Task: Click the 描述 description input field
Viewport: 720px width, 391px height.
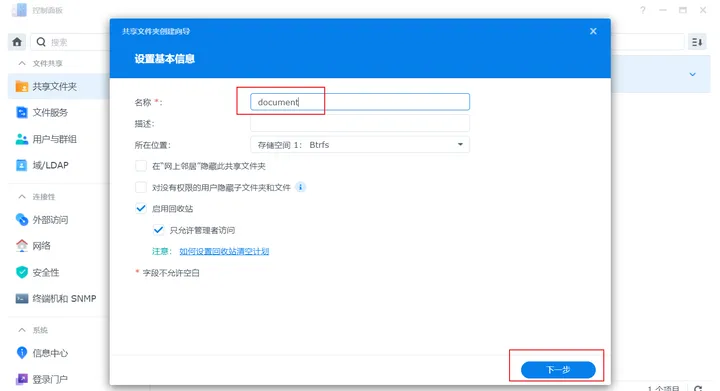Action: click(360, 123)
